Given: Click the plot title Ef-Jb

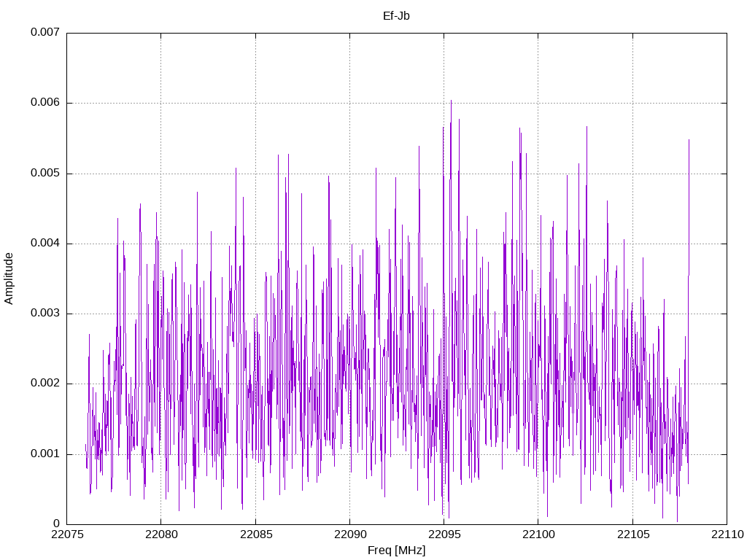Looking at the screenshot, I should (x=396, y=16).
